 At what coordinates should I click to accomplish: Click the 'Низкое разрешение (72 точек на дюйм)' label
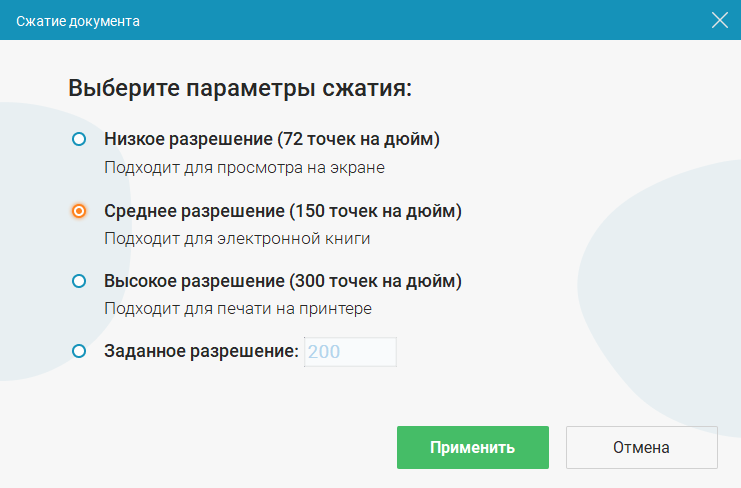(x=272, y=139)
